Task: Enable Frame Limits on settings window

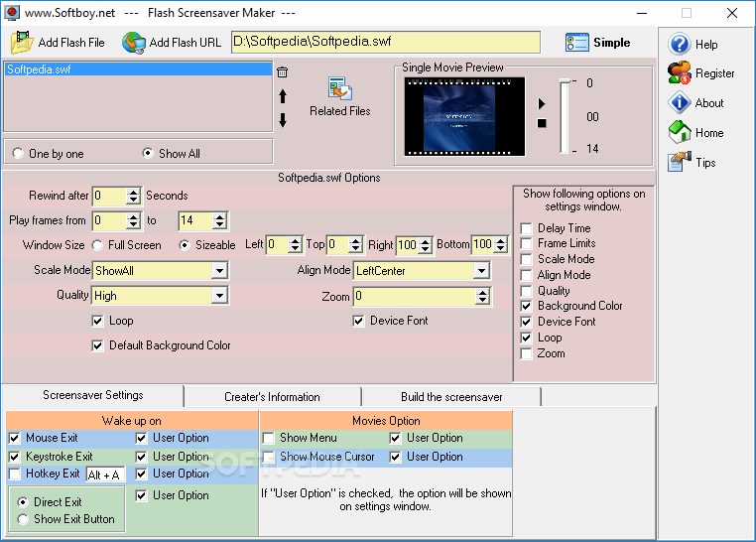Action: pyautogui.click(x=527, y=243)
